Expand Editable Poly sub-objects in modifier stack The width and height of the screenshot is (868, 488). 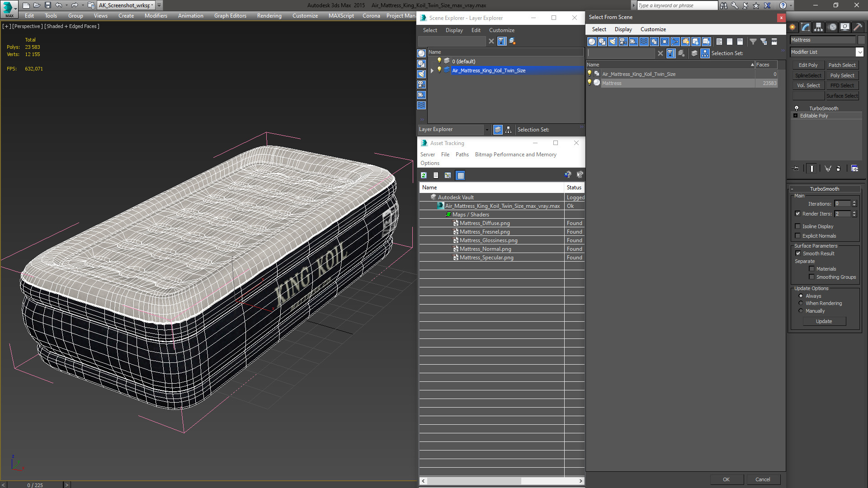coord(795,116)
